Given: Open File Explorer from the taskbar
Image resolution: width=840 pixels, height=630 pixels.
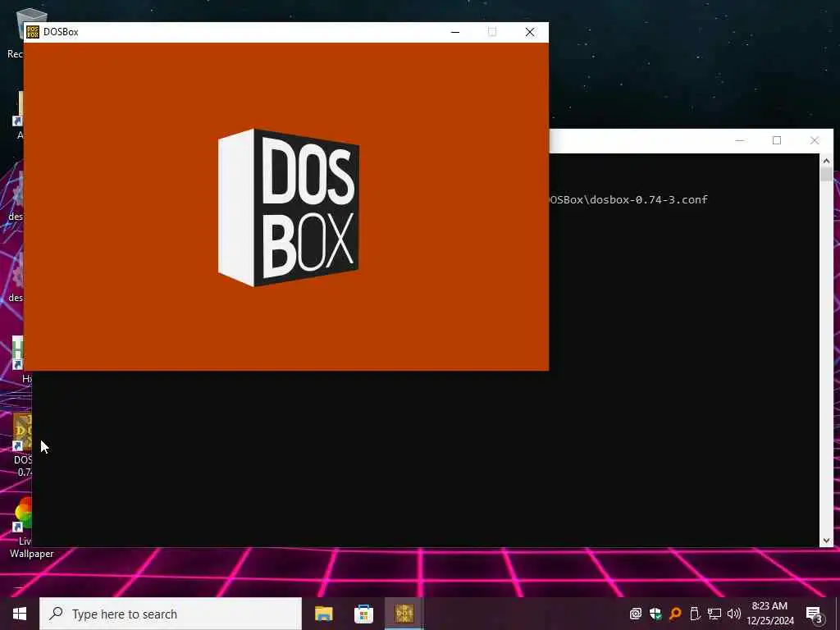Looking at the screenshot, I should (x=323, y=614).
